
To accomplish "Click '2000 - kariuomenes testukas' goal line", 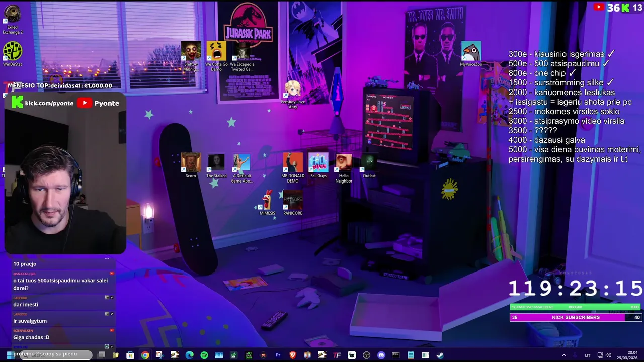I will 561,92.
